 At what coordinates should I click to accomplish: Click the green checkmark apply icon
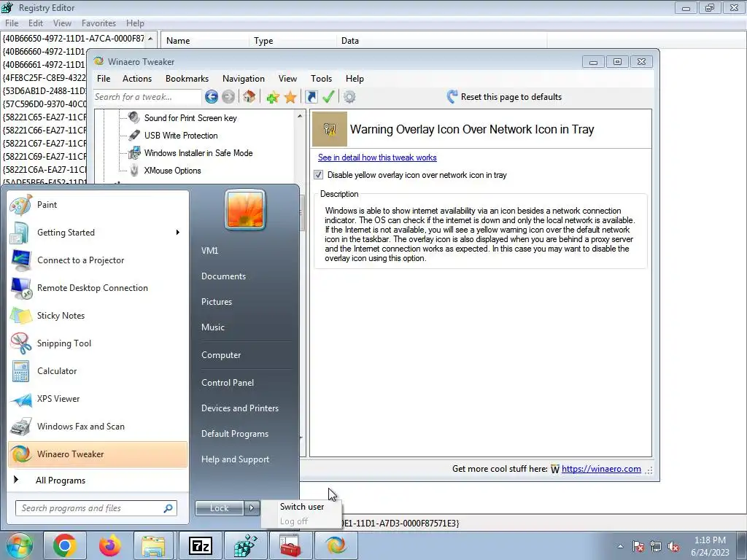tap(328, 97)
